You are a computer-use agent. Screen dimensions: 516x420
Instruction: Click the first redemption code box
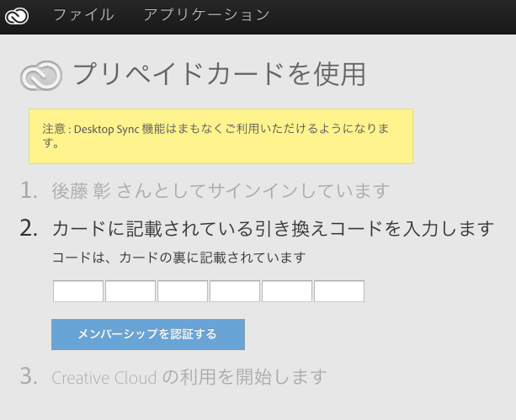pyautogui.click(x=78, y=291)
